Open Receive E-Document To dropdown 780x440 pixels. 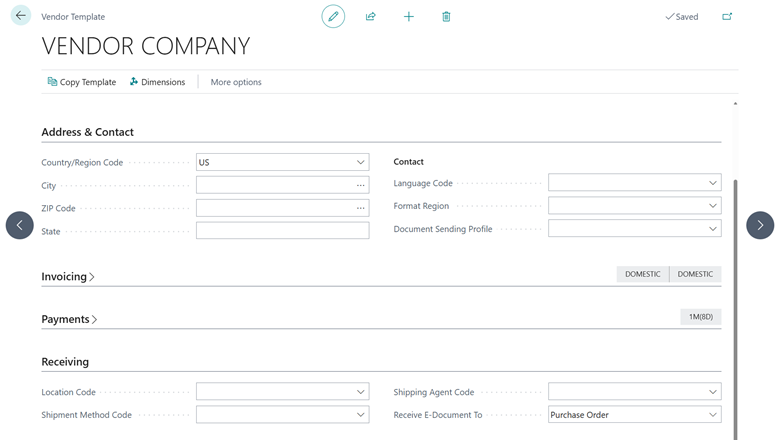point(712,415)
